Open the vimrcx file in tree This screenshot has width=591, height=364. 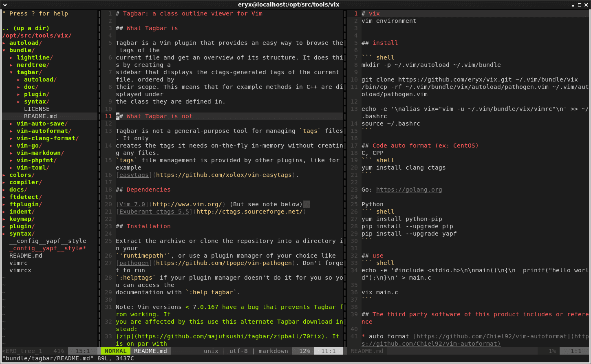pyautogui.click(x=20, y=270)
